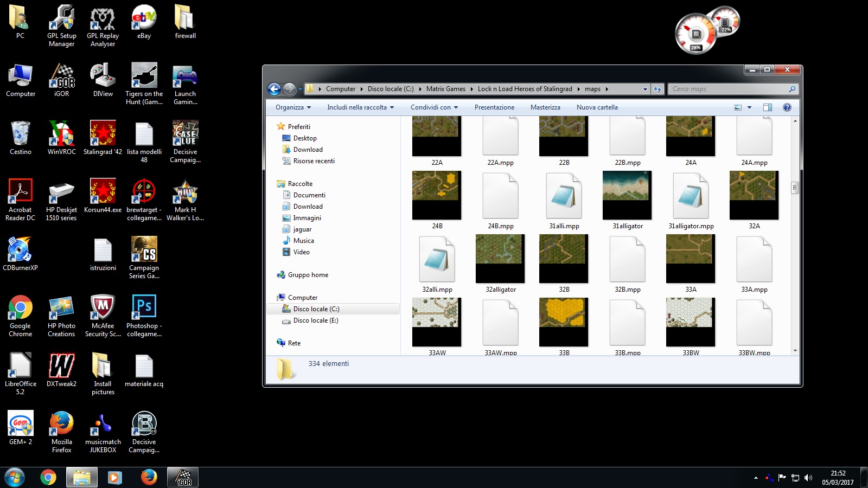Launch Photoshop desktop shortcut
The image size is (868, 488).
coord(144,316)
